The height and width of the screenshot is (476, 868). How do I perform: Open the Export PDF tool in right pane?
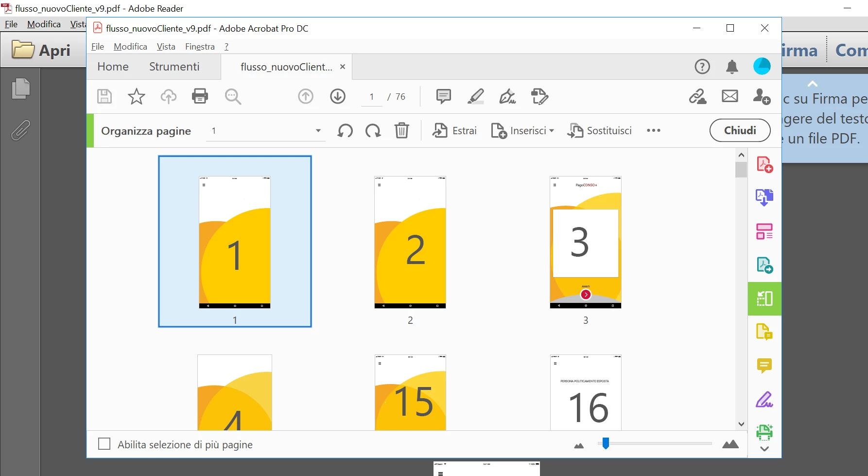pyautogui.click(x=764, y=198)
